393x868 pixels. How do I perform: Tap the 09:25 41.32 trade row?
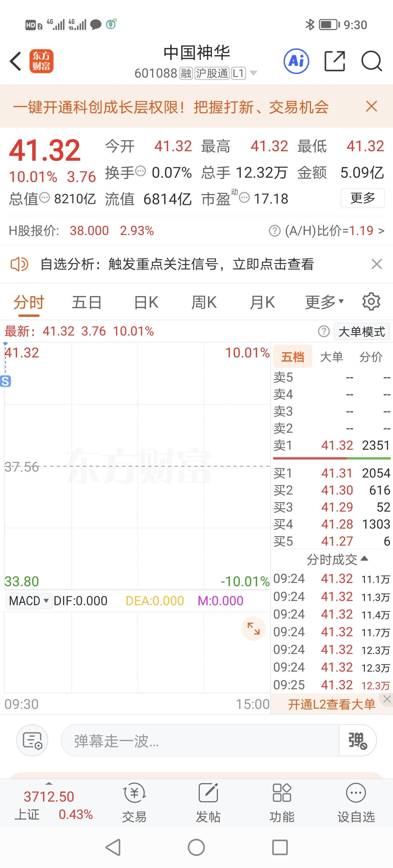pos(332,685)
